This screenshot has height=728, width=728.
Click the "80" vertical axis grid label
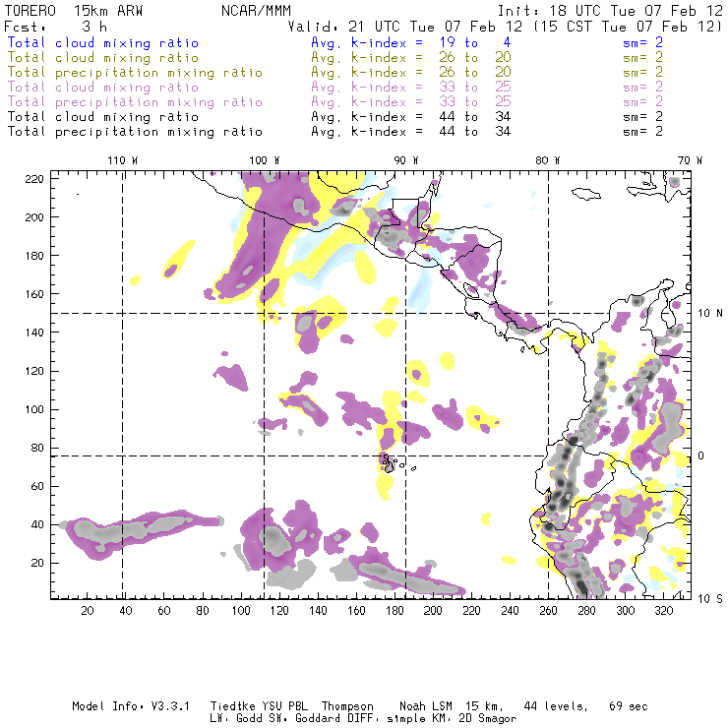(37, 448)
